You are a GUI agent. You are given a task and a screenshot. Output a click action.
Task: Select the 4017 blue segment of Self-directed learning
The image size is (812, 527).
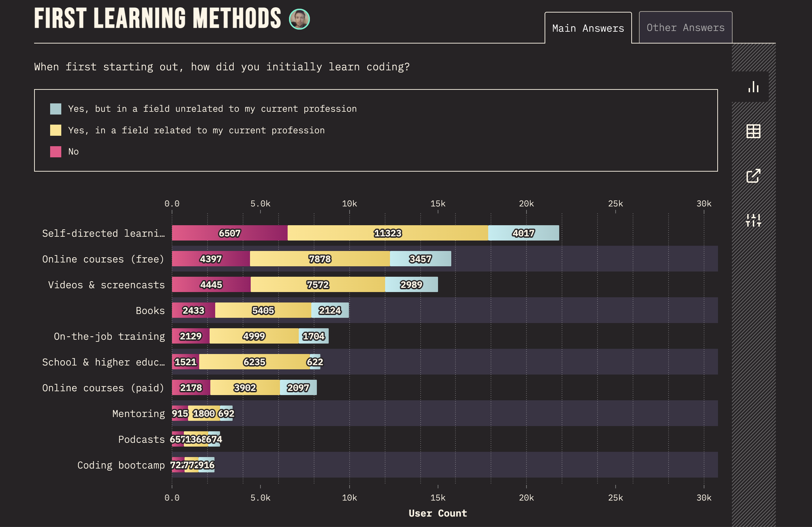(x=523, y=233)
